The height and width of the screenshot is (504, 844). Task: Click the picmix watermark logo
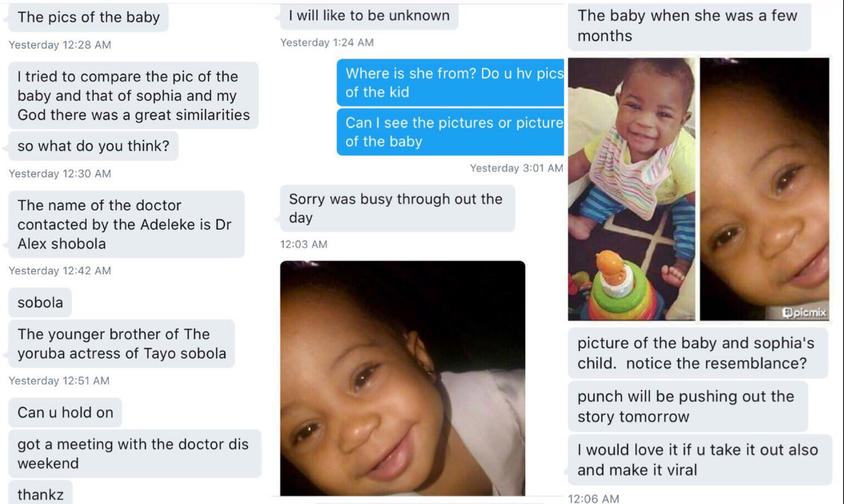pyautogui.click(x=804, y=313)
